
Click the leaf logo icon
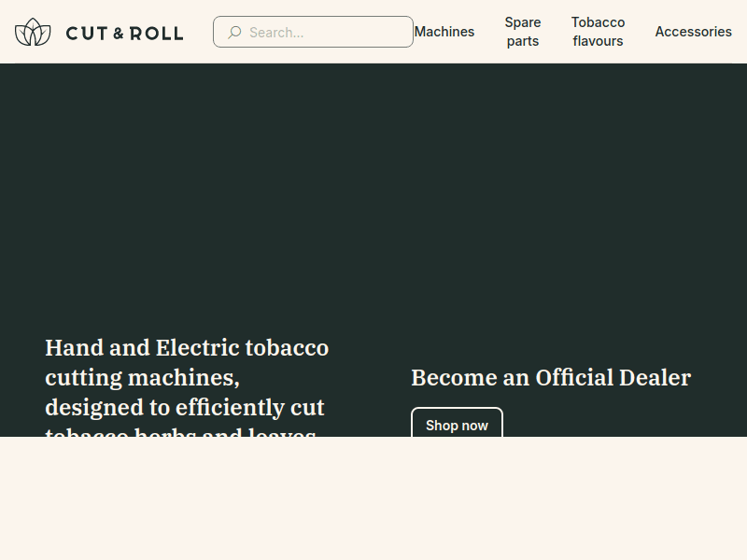(33, 32)
